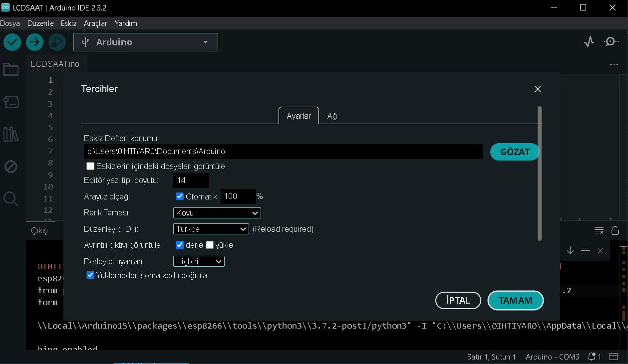The image size is (628, 364).
Task: Start debugging with the Debug button
Action: coord(57,42)
